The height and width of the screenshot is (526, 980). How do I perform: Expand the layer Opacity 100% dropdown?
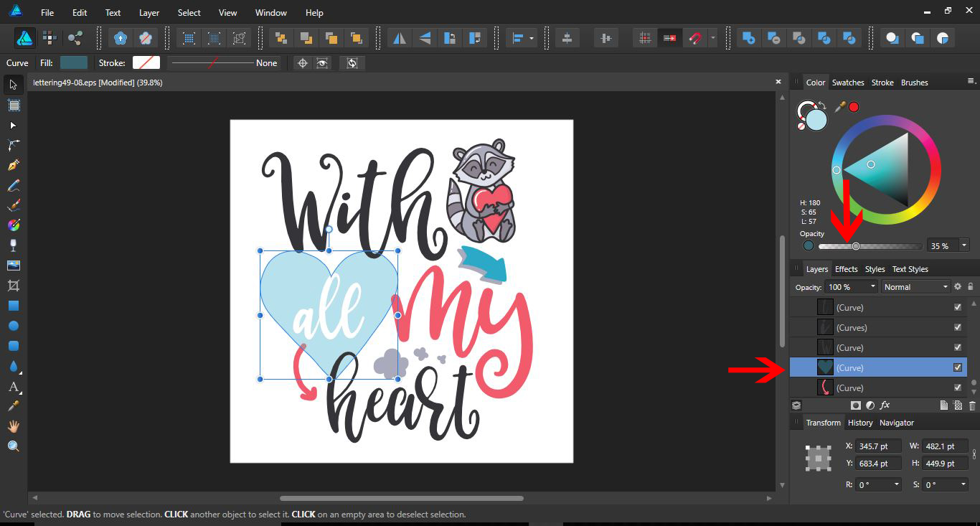click(x=873, y=287)
